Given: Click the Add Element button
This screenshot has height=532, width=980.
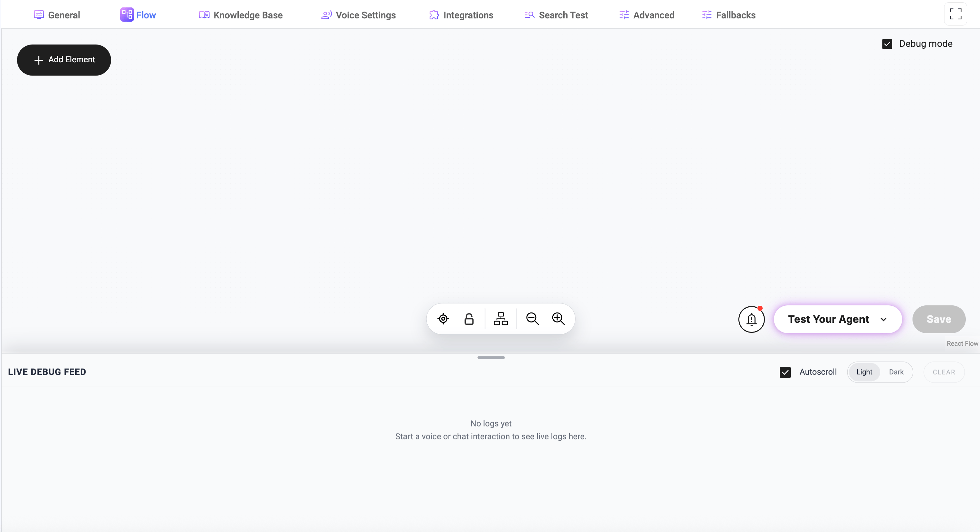Looking at the screenshot, I should pos(64,60).
